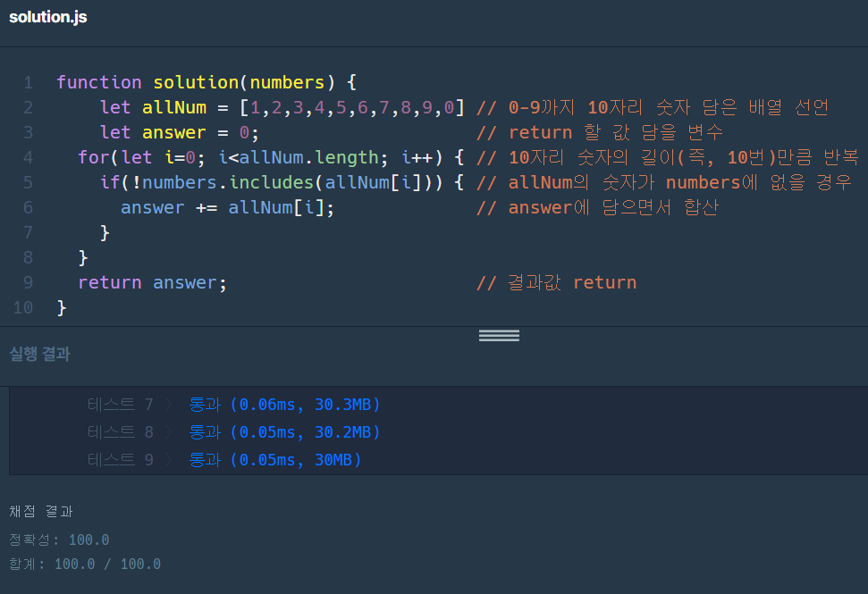Click the closing brace on line 8
The image size is (868, 594).
point(83,258)
